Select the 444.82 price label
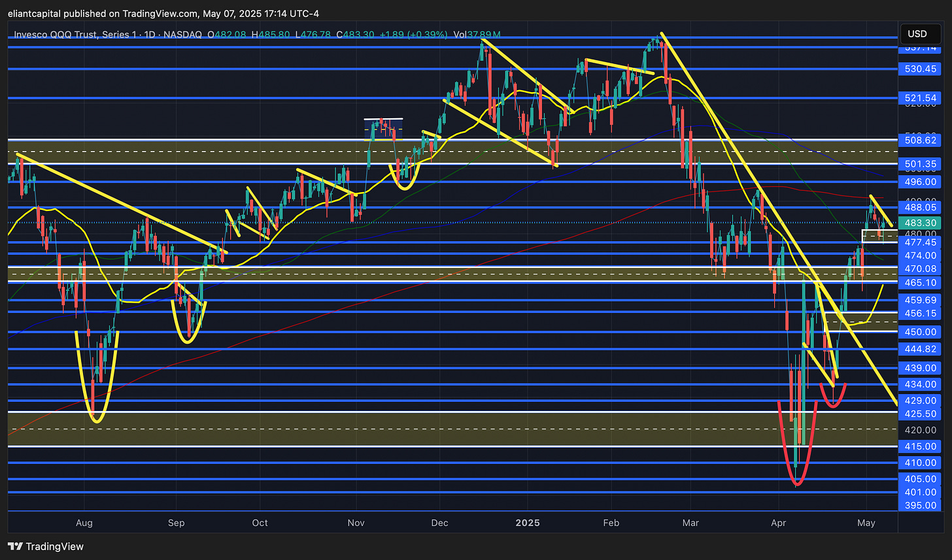The image size is (952, 560). pos(920,349)
